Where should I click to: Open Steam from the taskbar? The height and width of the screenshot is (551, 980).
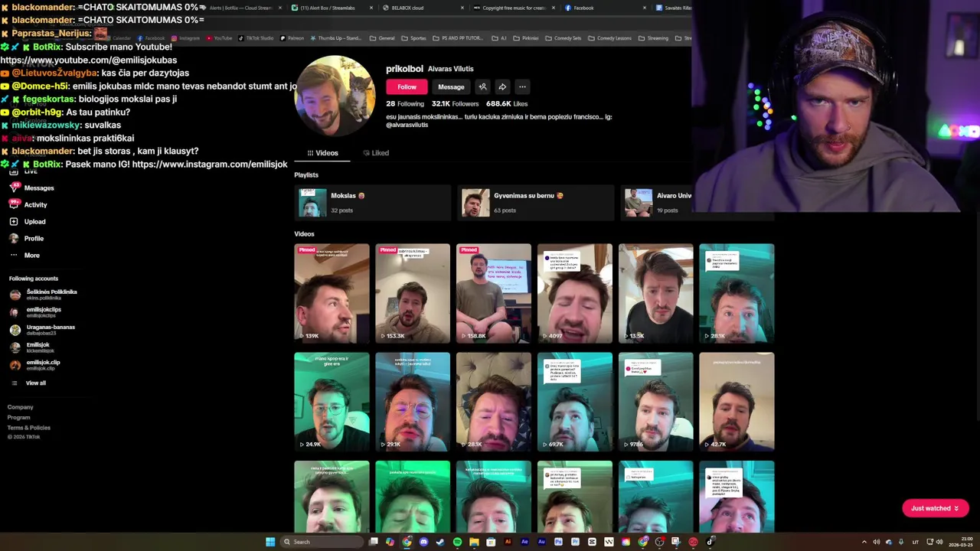[x=440, y=542]
